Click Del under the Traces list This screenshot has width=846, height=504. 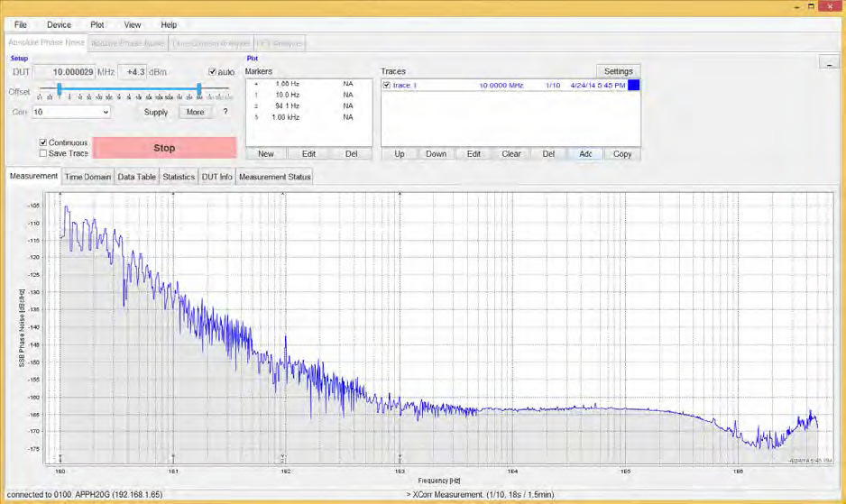point(548,154)
